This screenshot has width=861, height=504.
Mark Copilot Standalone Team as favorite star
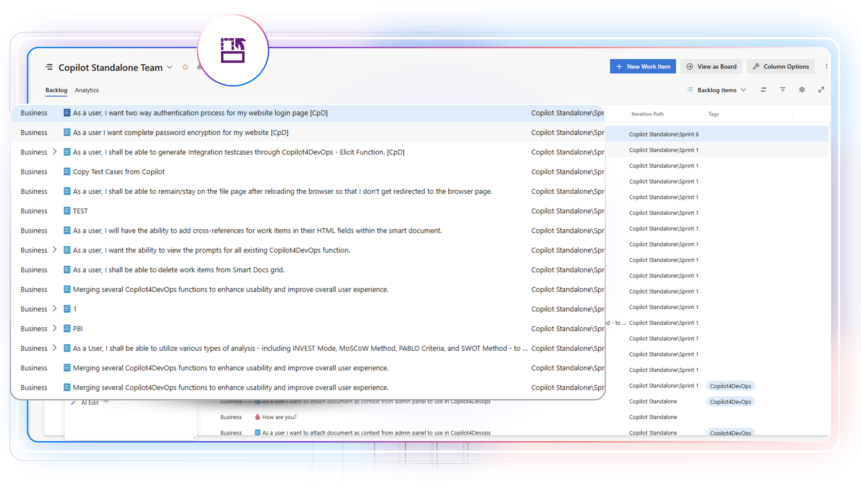185,67
